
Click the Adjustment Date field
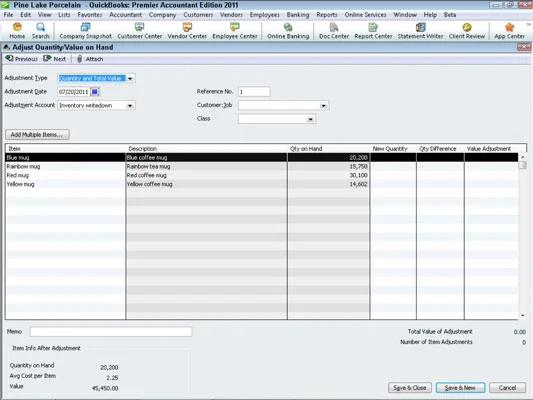[x=74, y=92]
